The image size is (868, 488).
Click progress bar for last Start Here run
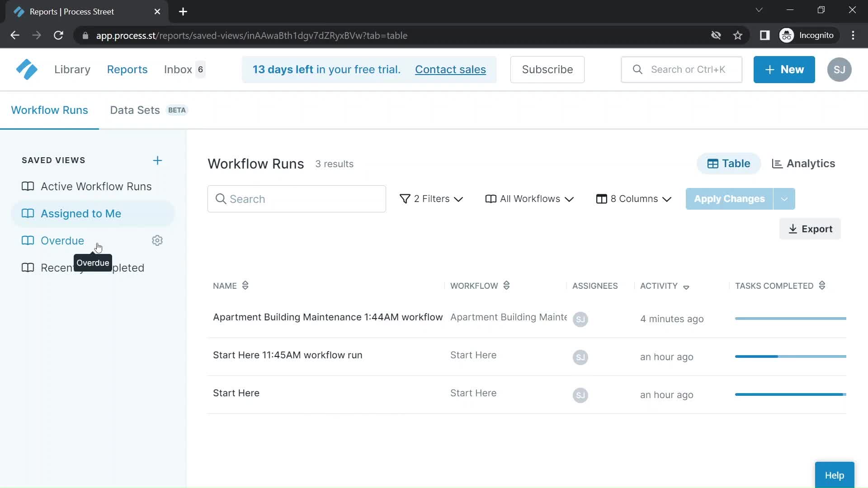(790, 394)
